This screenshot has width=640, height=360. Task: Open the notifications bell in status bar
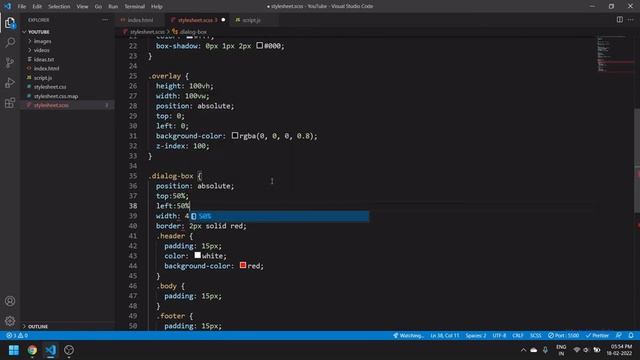click(631, 336)
